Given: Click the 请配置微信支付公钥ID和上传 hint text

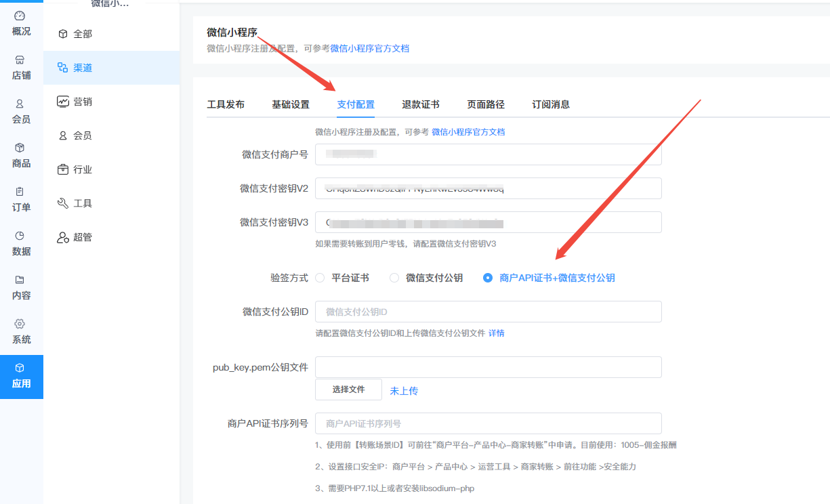Looking at the screenshot, I should 400,333.
